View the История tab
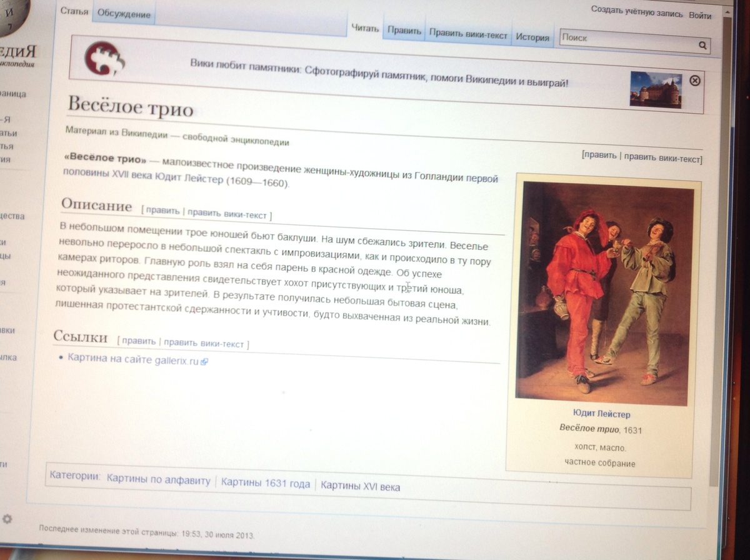 (532, 37)
